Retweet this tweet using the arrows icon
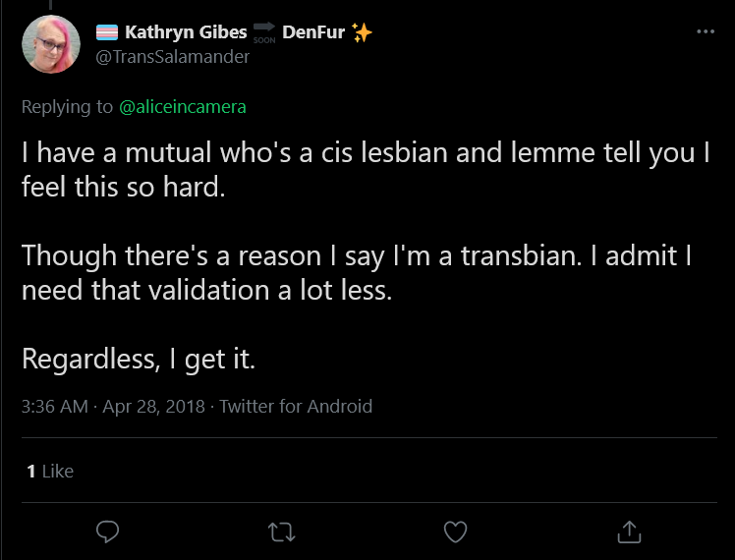Screen dimensions: 735x560 [x=281, y=532]
